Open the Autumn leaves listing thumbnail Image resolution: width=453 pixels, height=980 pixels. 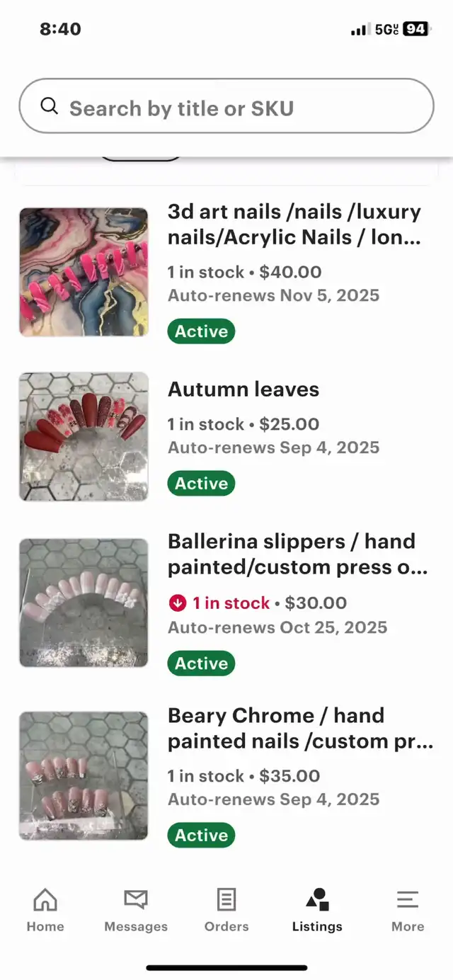tap(84, 437)
